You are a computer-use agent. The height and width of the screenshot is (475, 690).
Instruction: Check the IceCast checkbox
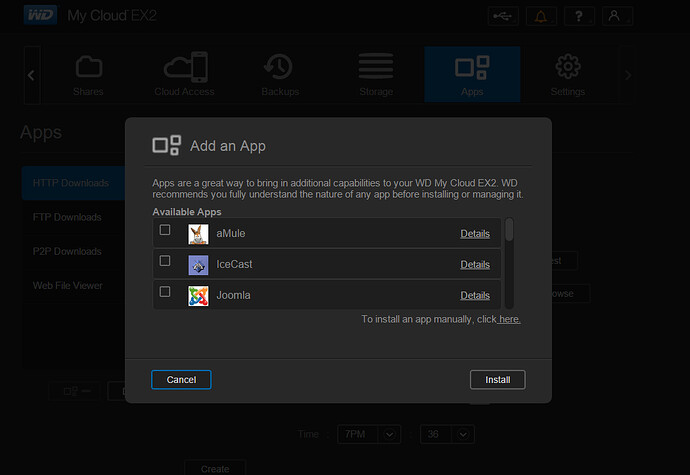coord(165,261)
